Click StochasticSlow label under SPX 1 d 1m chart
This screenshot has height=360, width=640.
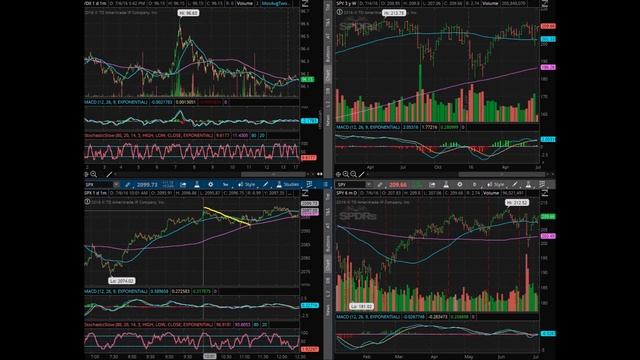[149, 324]
